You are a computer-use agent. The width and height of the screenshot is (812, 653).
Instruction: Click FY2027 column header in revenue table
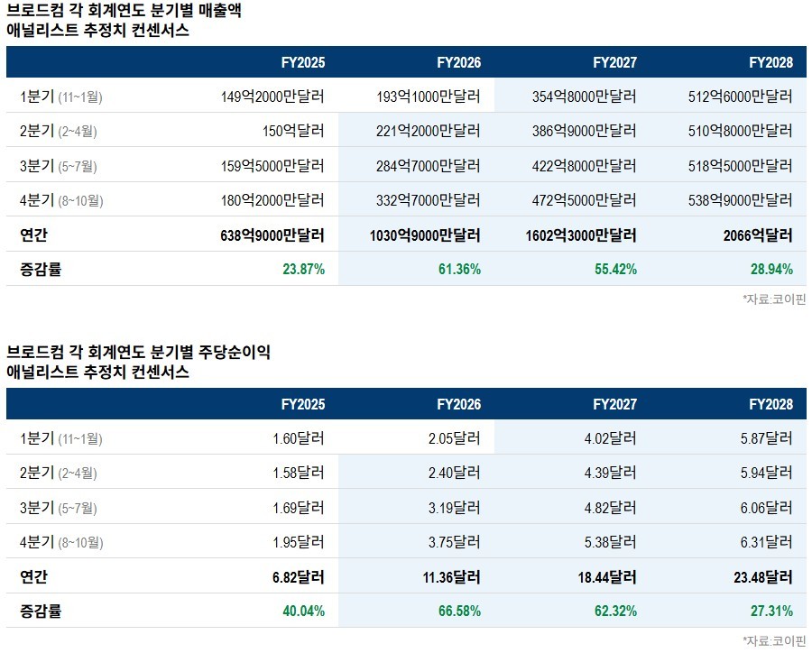coord(614,62)
